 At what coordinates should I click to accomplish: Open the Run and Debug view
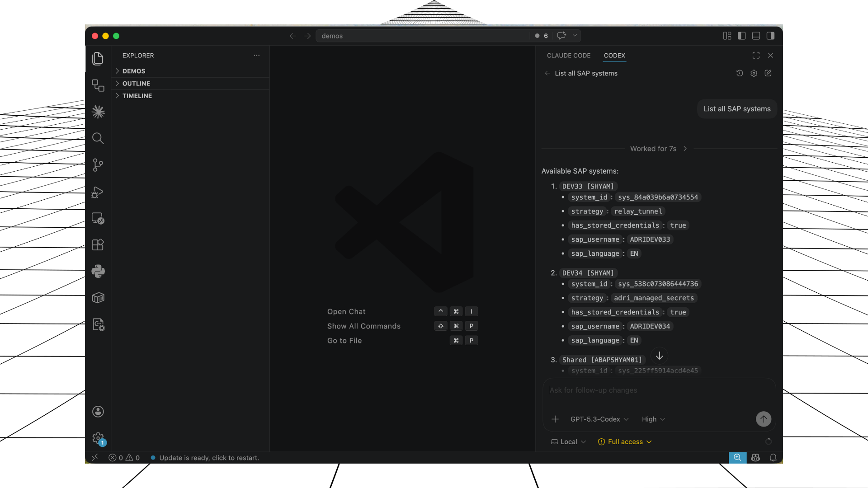coord(98,192)
